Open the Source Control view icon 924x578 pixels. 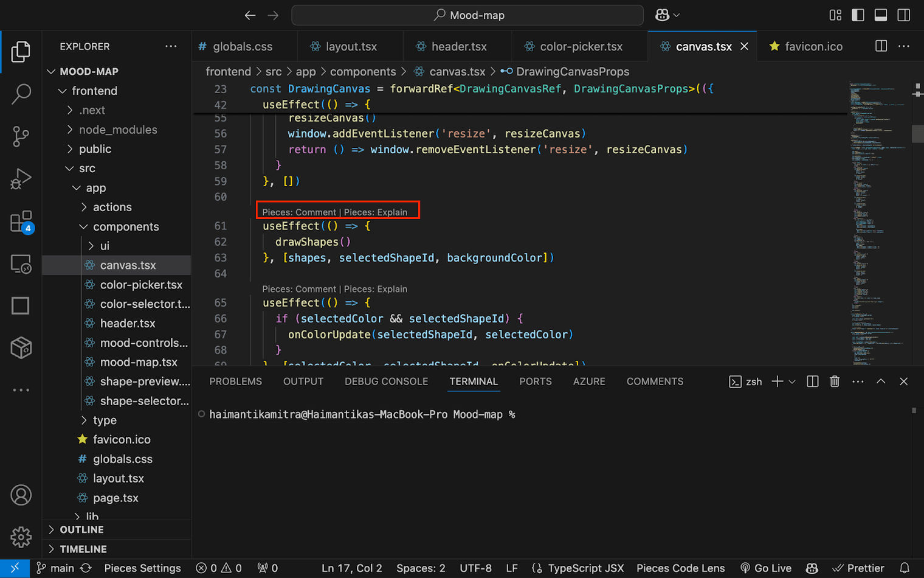click(21, 136)
